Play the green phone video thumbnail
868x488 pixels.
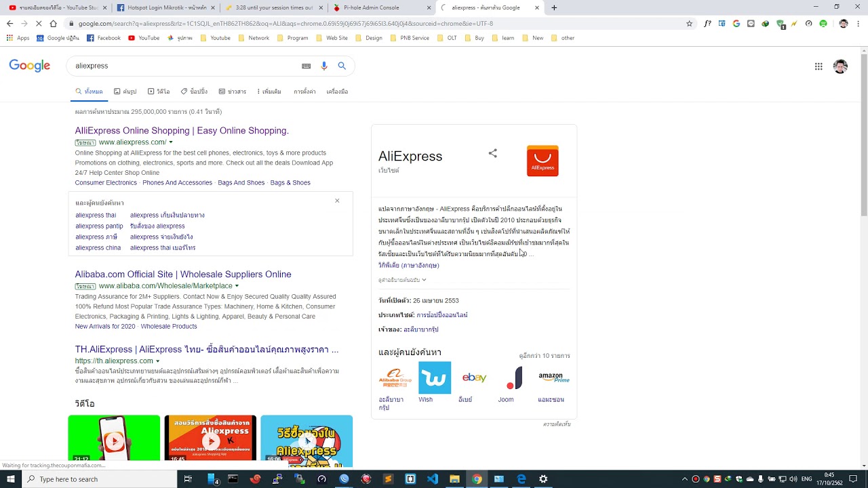pos(114,440)
